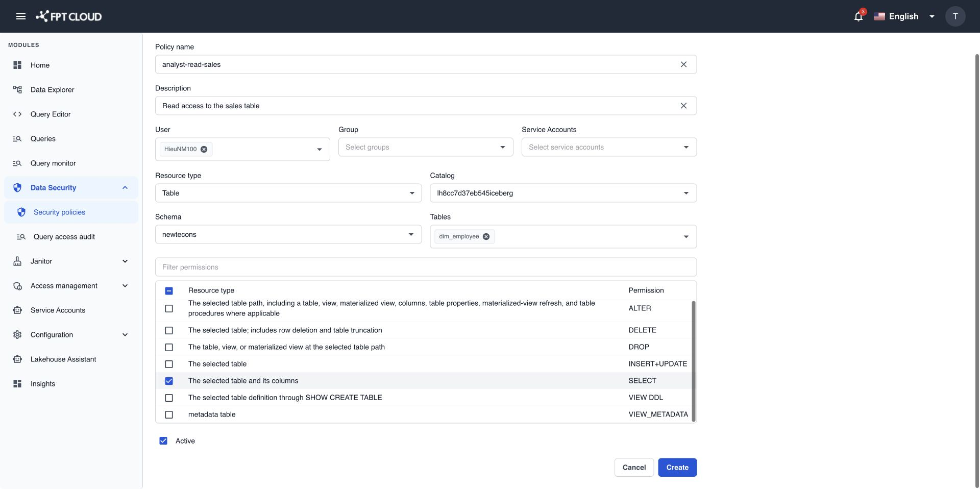Open Security policies page
980x489 pixels.
(71, 212)
